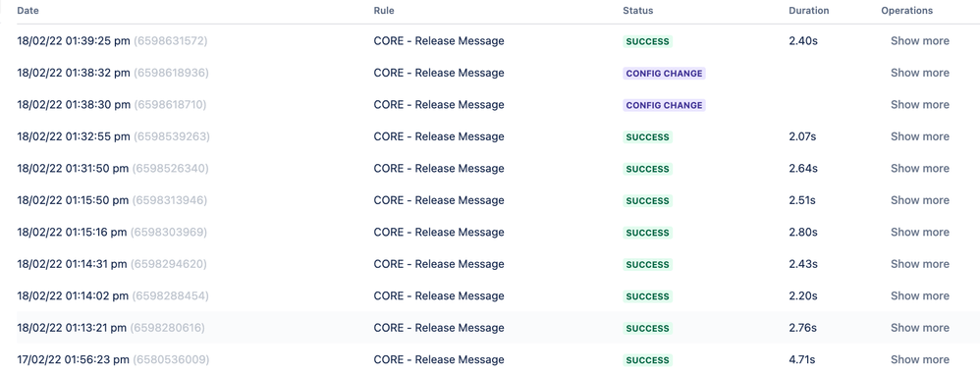The height and width of the screenshot is (373, 980).
Task: Open Show more on 01:15:16 pm row
Action: point(919,233)
